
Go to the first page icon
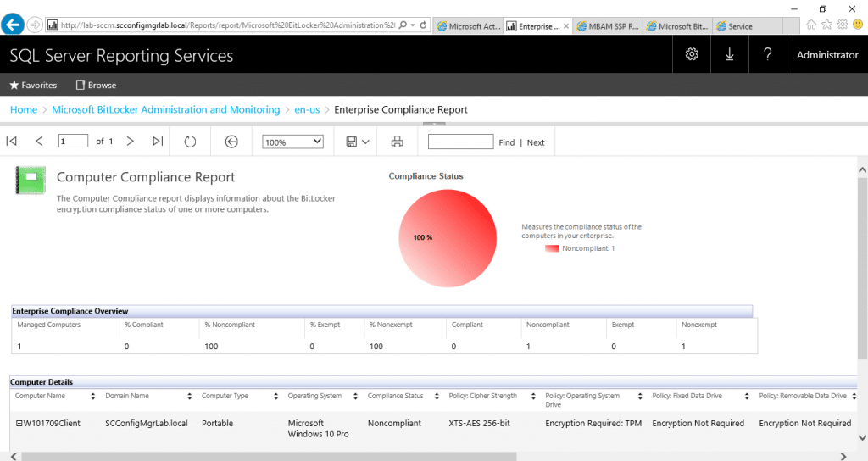(x=12, y=142)
